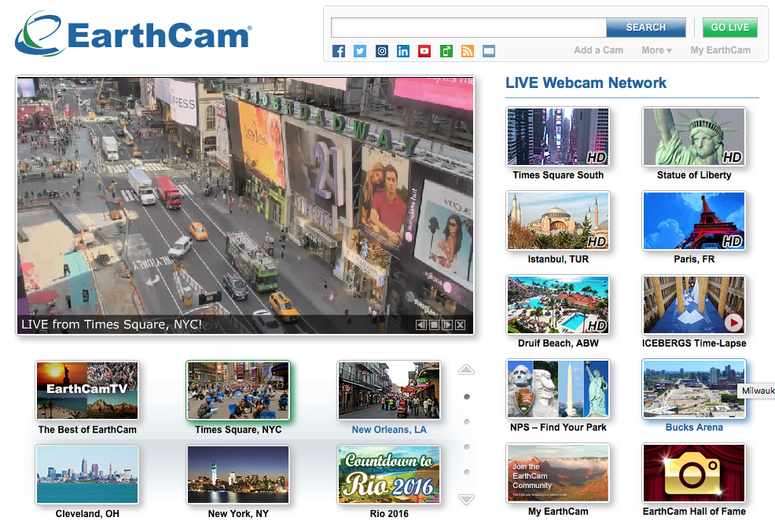775x532 pixels.
Task: Stop the Times Square live video
Action: (433, 325)
